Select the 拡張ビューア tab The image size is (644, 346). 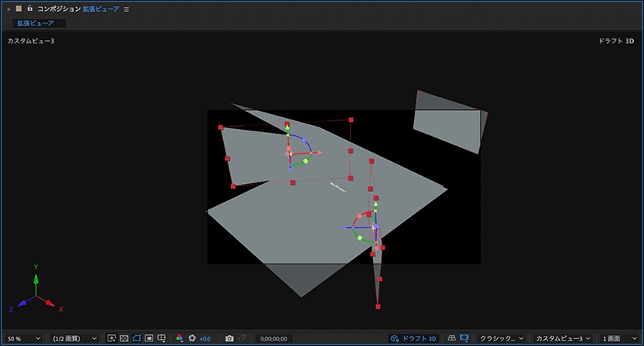35,24
